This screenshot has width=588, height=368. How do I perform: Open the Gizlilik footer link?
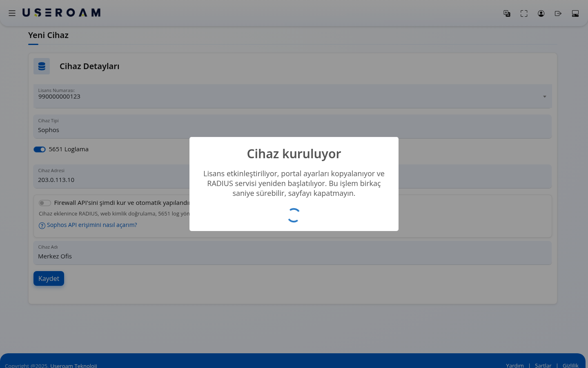point(570,365)
